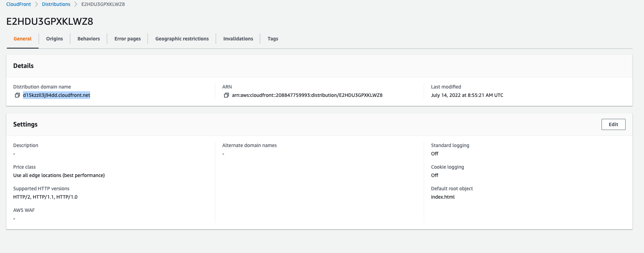Click the Supported HTTP versions label

(x=41, y=189)
